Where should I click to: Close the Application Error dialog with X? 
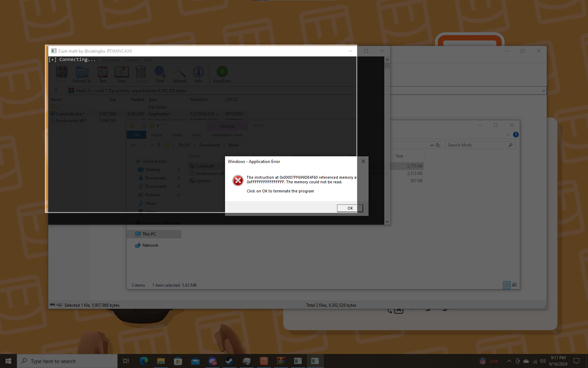[x=363, y=161]
